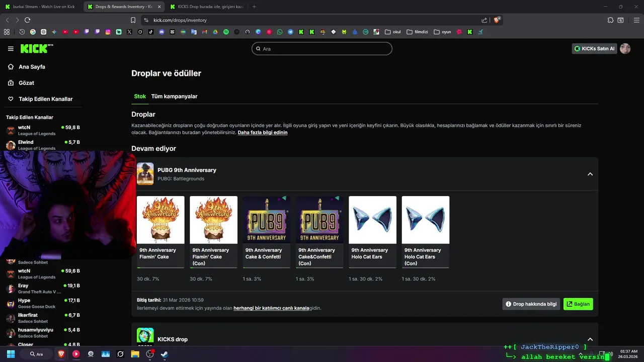
Task: Open the taskbar clock showing 01:37 AM
Action: (x=629, y=354)
